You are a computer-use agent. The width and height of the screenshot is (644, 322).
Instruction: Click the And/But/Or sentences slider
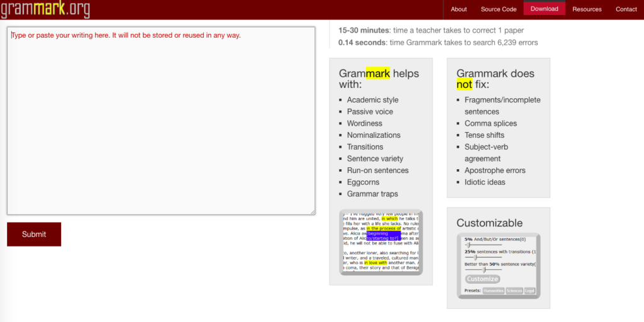pyautogui.click(x=482, y=245)
